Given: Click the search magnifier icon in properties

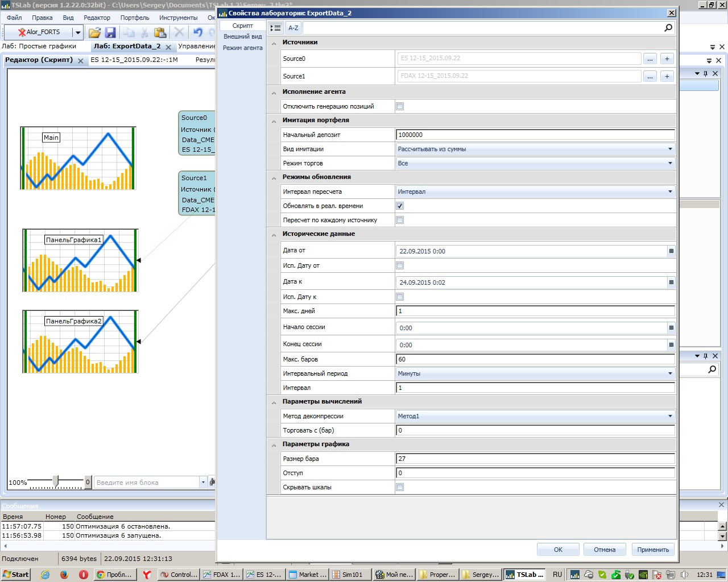Looking at the screenshot, I should click(x=668, y=28).
